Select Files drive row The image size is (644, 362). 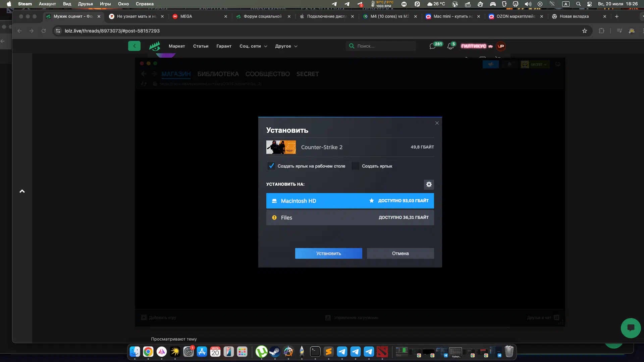point(350,218)
